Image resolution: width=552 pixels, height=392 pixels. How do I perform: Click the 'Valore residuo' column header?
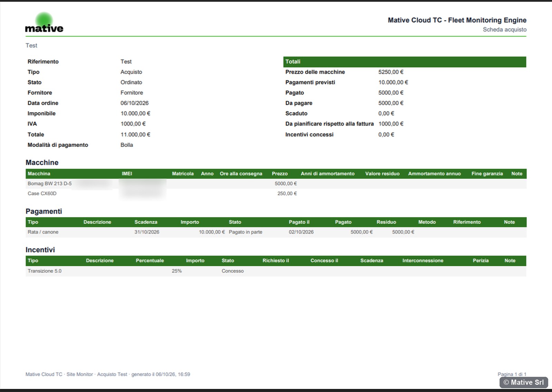click(x=382, y=174)
